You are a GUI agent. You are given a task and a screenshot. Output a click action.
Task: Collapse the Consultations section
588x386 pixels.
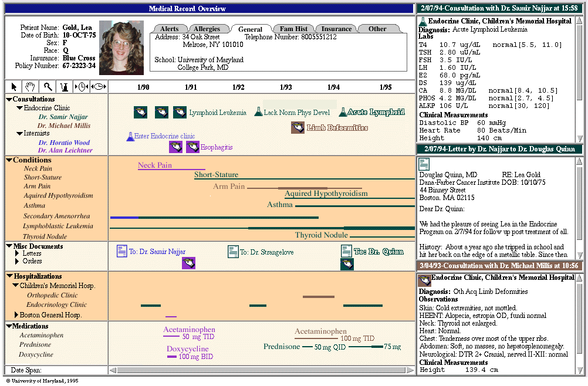(9, 99)
